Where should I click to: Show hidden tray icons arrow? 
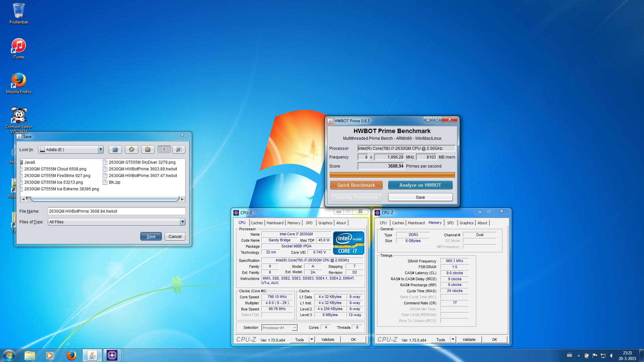click(x=579, y=356)
